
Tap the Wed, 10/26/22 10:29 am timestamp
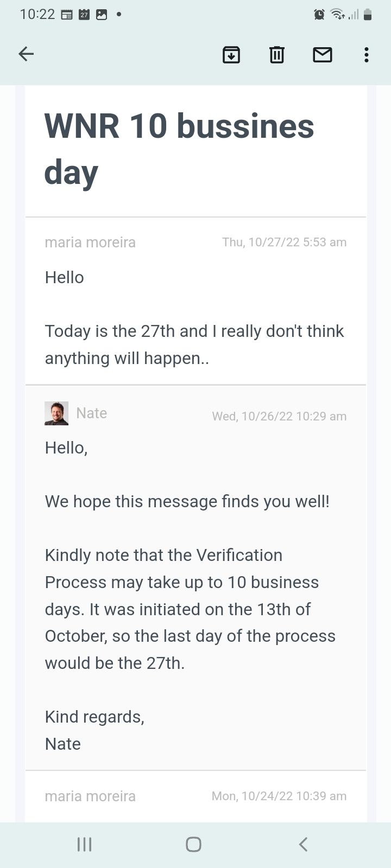pos(279,417)
